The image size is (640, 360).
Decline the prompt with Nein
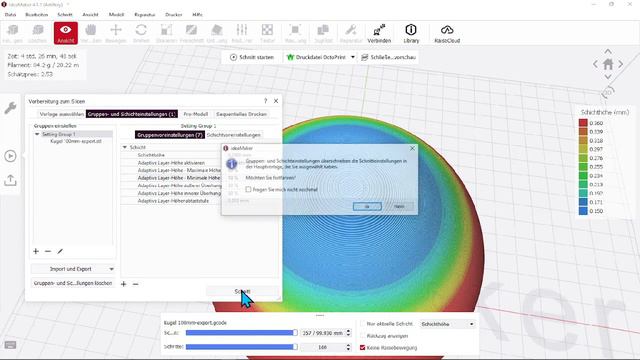pos(399,206)
